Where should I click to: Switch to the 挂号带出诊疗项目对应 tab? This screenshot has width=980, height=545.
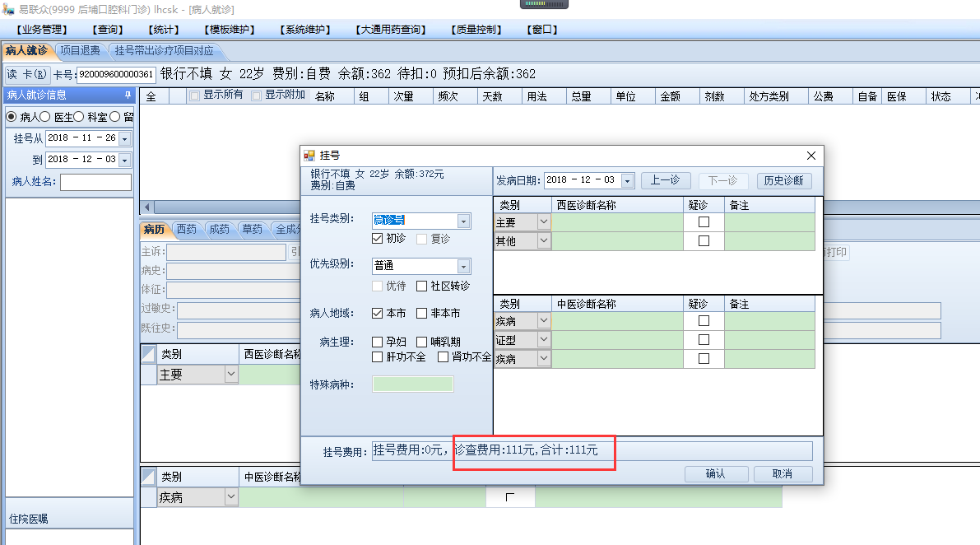tap(164, 50)
